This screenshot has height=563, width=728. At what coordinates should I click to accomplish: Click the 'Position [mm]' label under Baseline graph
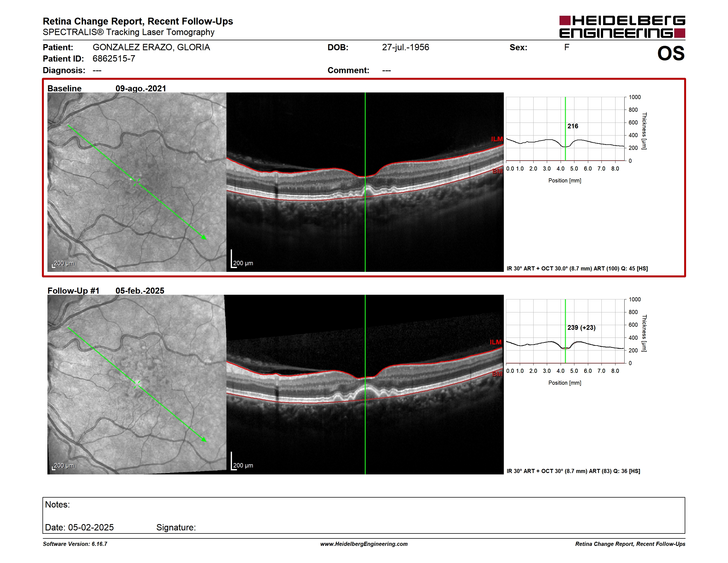coord(565,180)
